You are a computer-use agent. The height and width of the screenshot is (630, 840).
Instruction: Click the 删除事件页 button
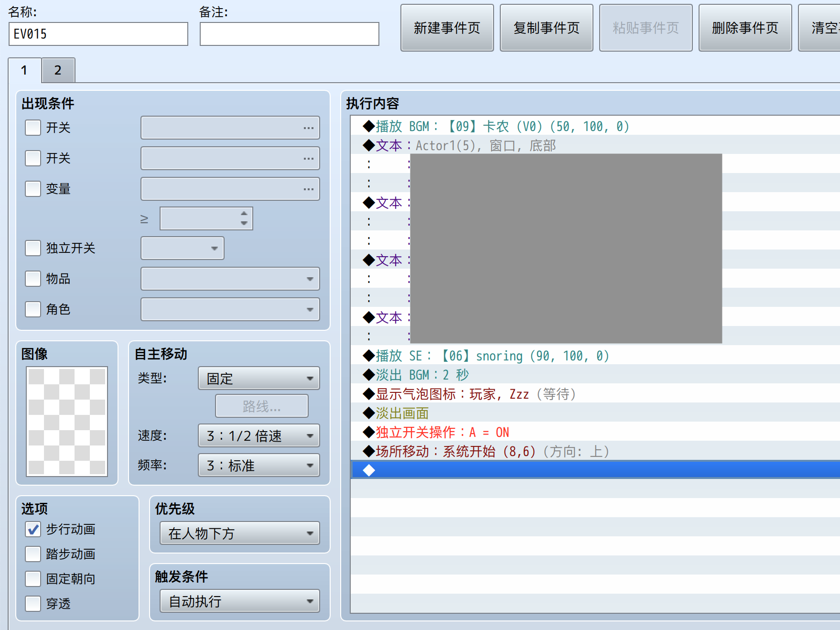click(745, 28)
